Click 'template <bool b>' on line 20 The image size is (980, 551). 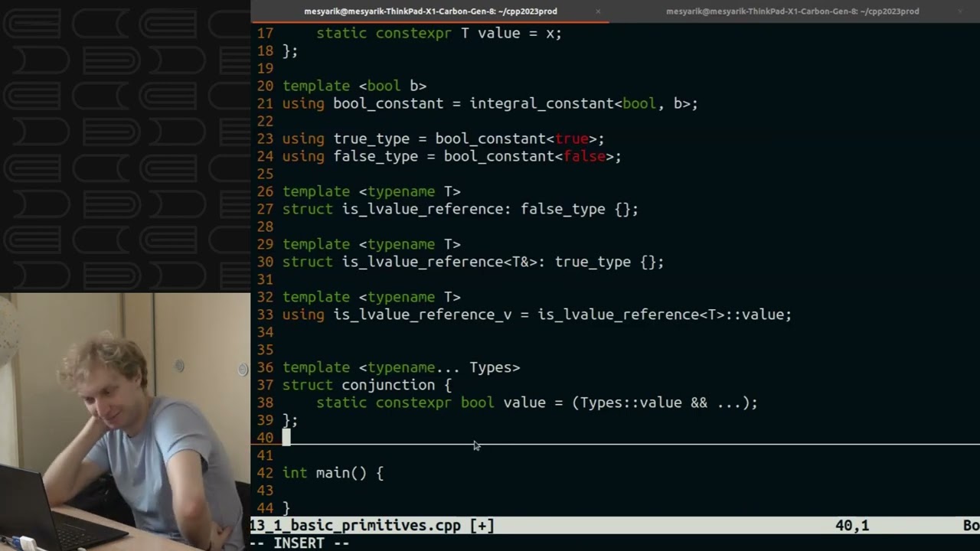tap(354, 86)
